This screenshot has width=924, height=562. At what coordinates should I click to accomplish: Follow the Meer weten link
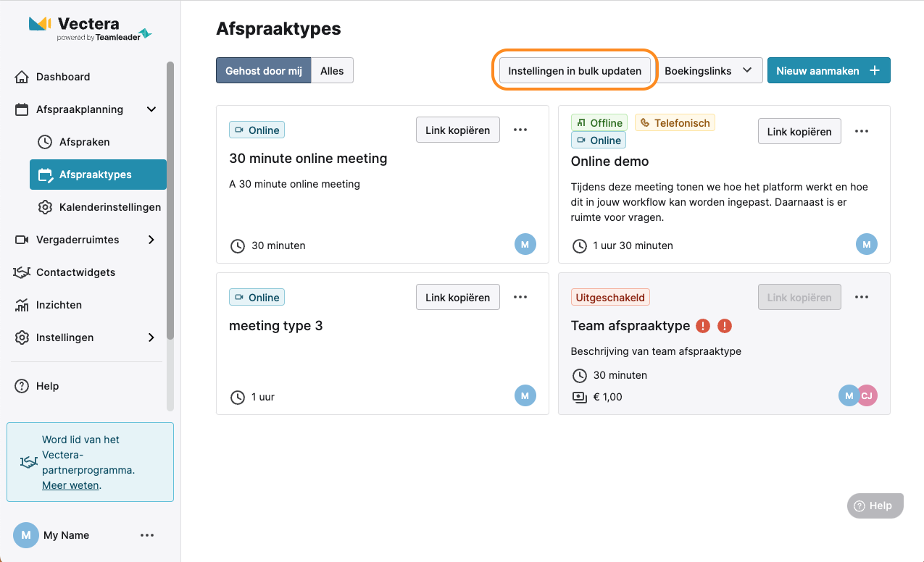point(70,485)
